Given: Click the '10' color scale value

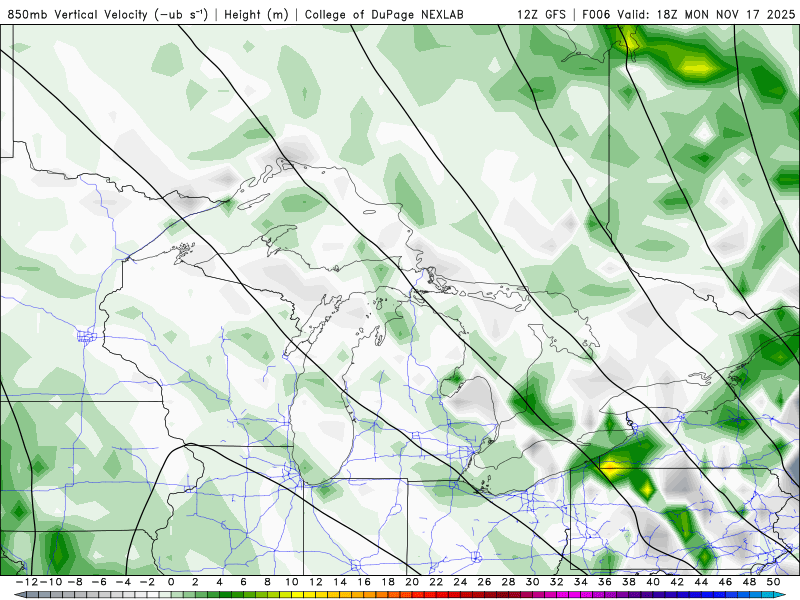Looking at the screenshot, I should tap(292, 582).
